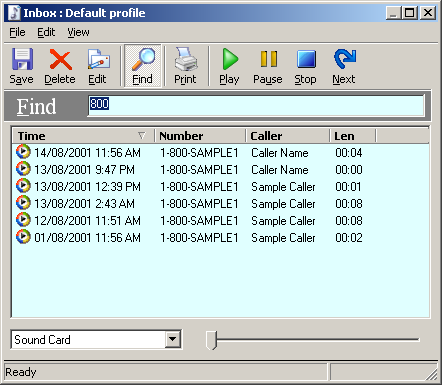Open the File menu
The height and width of the screenshot is (385, 442).
[17, 32]
